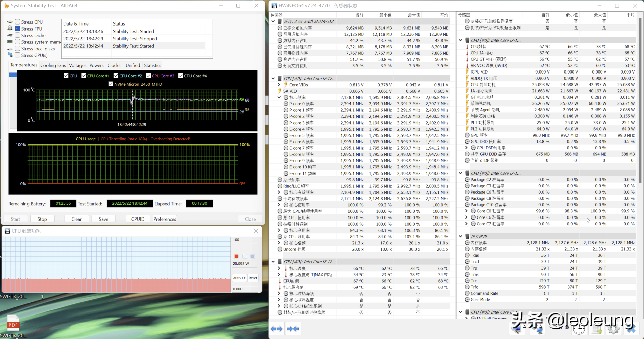Close the CPU 封装功耗 graph window

pyautogui.click(x=256, y=231)
